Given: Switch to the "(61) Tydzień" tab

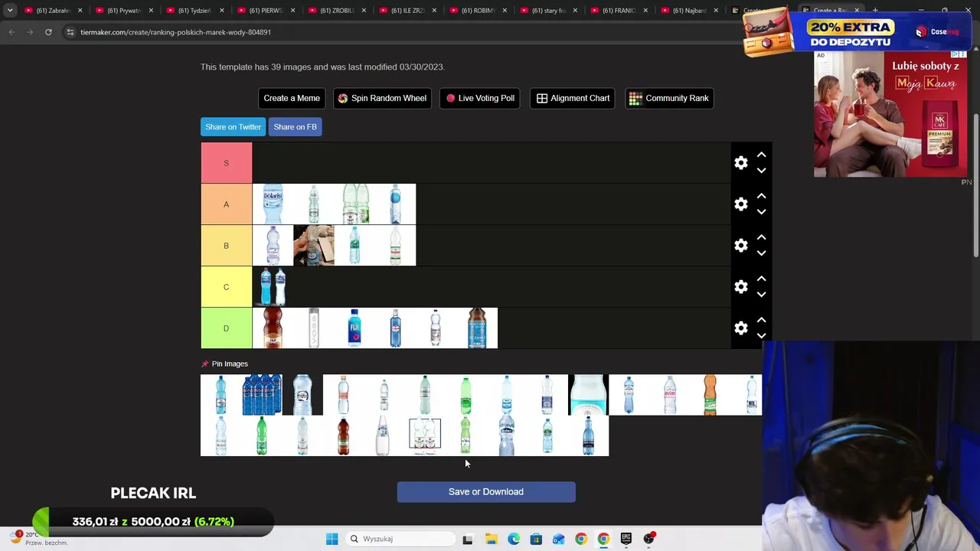Looking at the screenshot, I should (194, 11).
